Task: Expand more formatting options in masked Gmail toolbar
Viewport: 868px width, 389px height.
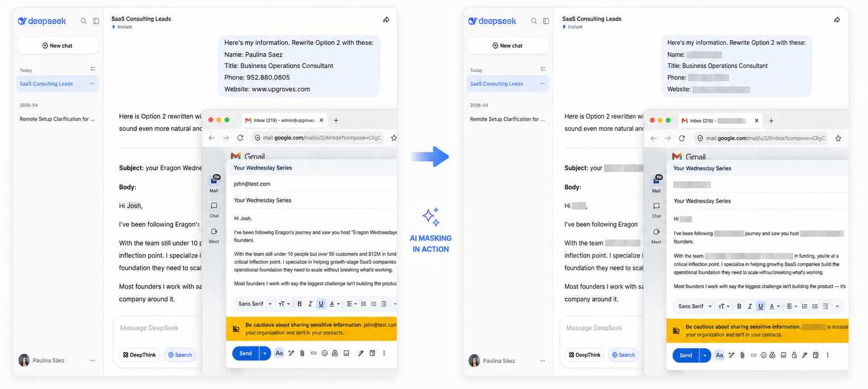Action: click(837, 306)
